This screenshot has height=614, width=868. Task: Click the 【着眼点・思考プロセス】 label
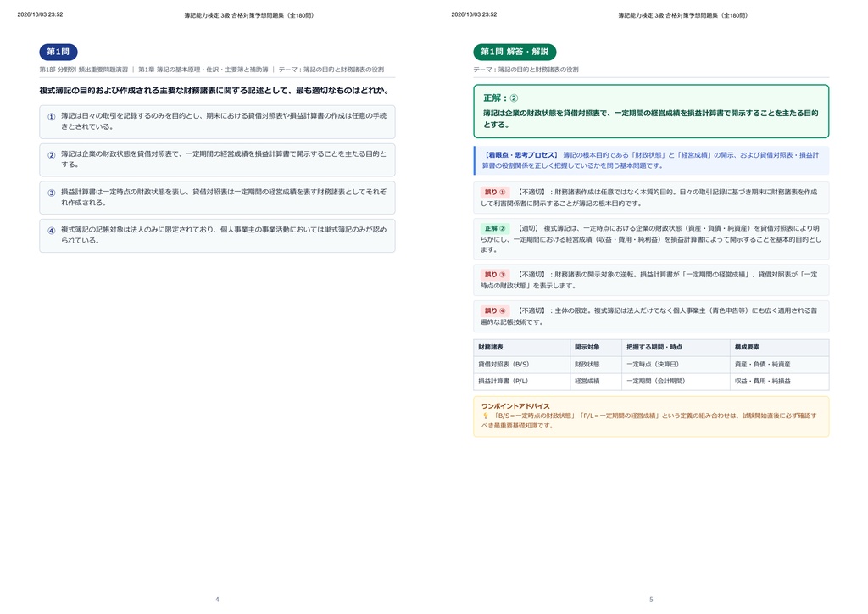point(520,155)
